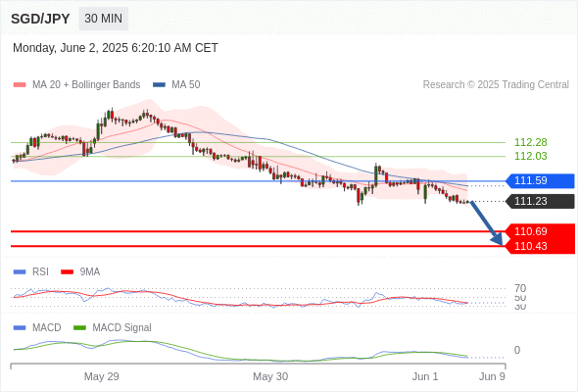
Task: Click the May 30 time axis label
Action: coord(270,376)
